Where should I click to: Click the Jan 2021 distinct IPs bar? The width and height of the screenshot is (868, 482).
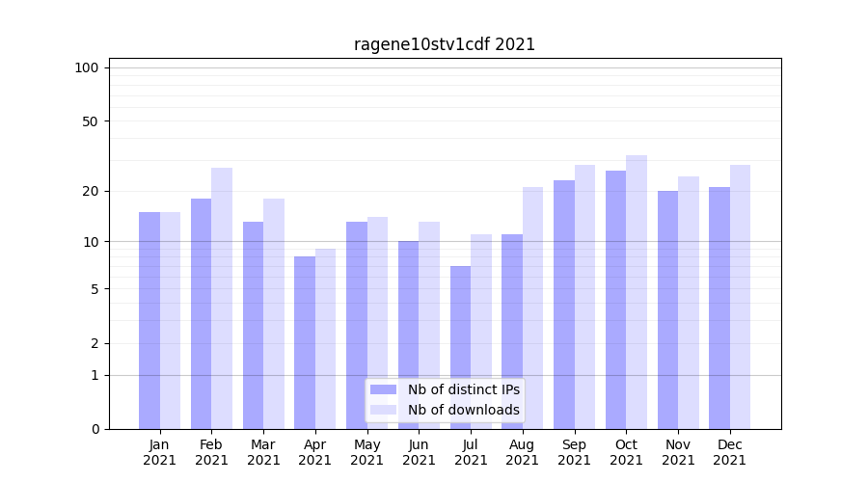pos(149,320)
